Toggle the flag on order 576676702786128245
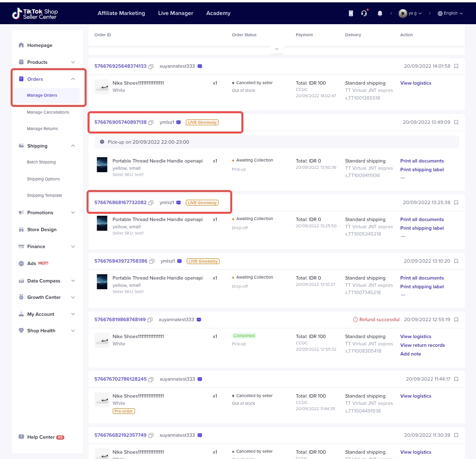 [456, 379]
